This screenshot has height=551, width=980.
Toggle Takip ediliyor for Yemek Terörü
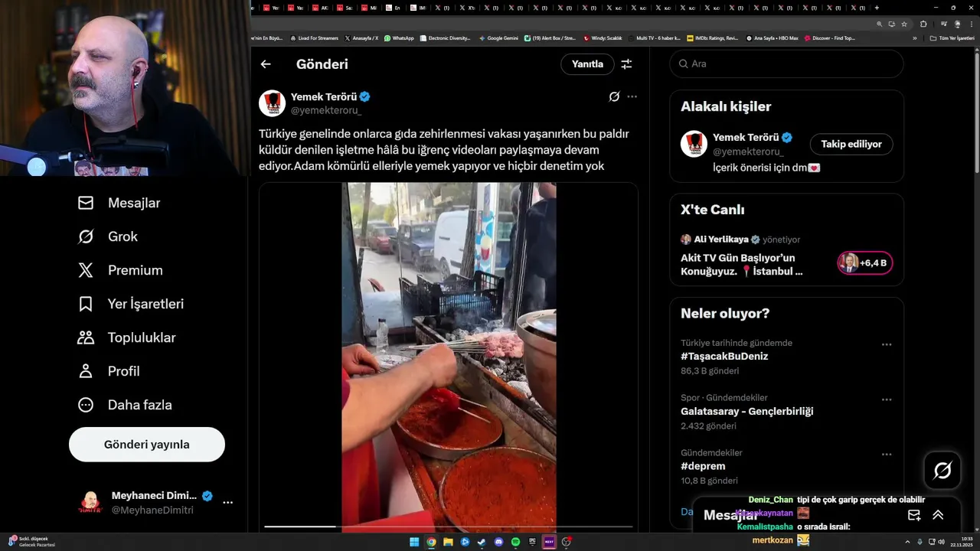(x=851, y=144)
